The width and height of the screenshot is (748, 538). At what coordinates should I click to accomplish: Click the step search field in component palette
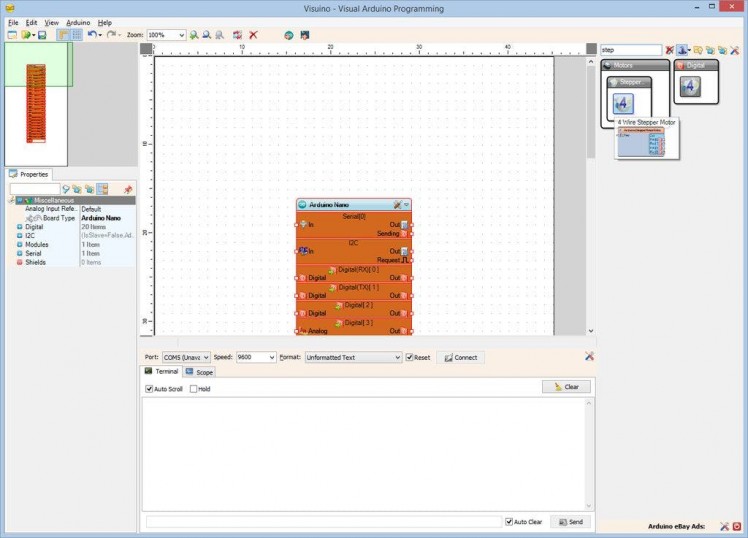click(x=630, y=50)
